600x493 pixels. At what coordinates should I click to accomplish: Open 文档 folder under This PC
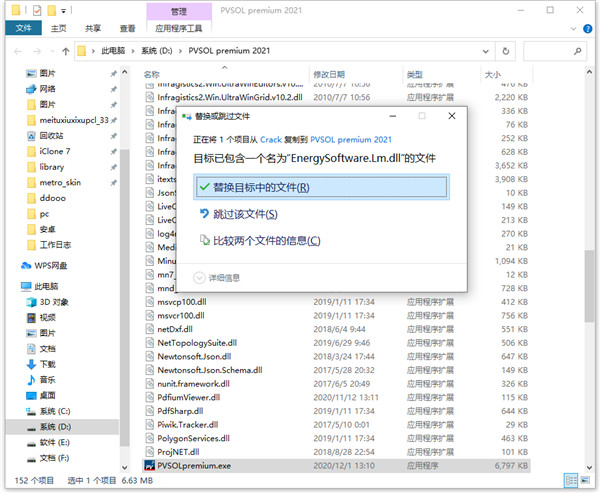[47, 349]
